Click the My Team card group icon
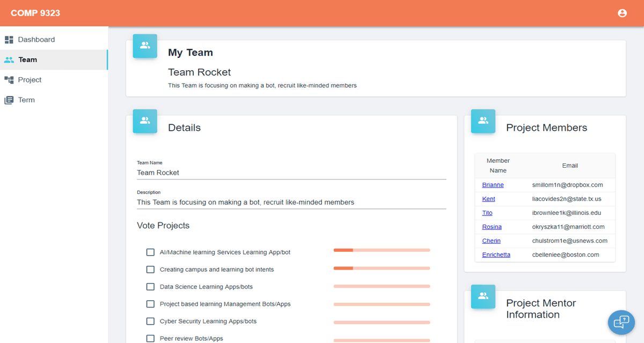 pos(145,46)
